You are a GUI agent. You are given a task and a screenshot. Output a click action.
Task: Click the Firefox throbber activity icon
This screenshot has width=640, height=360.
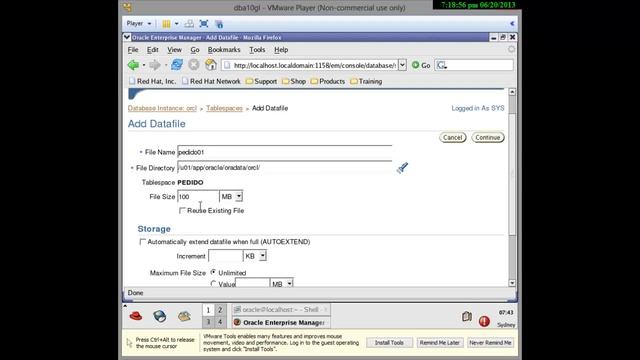coord(511,49)
